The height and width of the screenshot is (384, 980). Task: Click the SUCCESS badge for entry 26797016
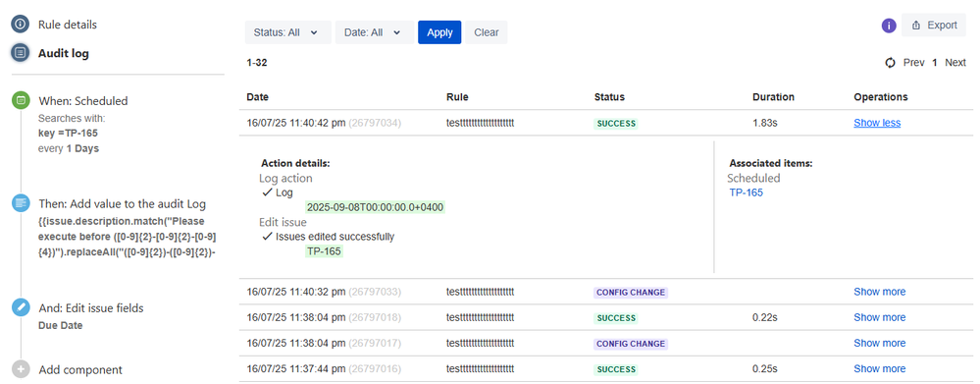click(x=616, y=369)
